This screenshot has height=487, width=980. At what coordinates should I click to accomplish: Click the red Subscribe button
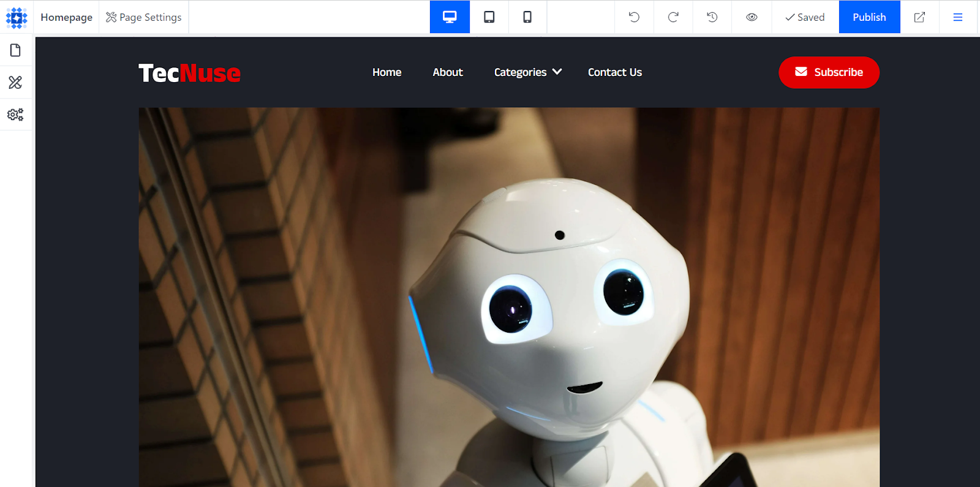tap(829, 72)
